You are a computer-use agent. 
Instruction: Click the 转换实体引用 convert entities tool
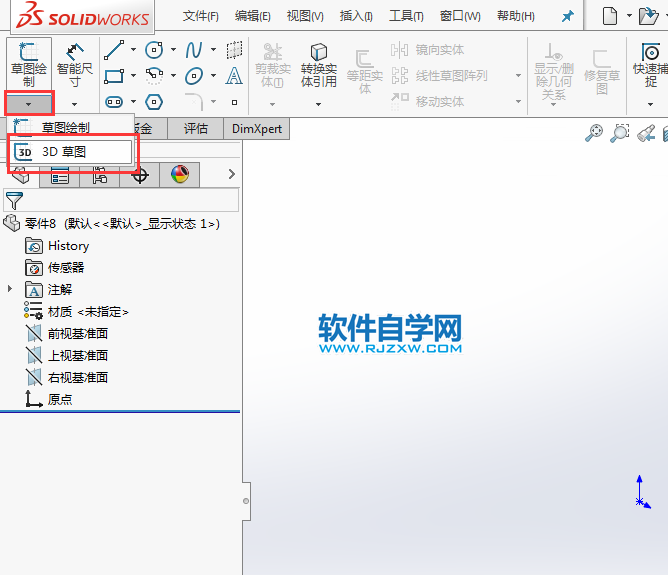click(x=319, y=65)
